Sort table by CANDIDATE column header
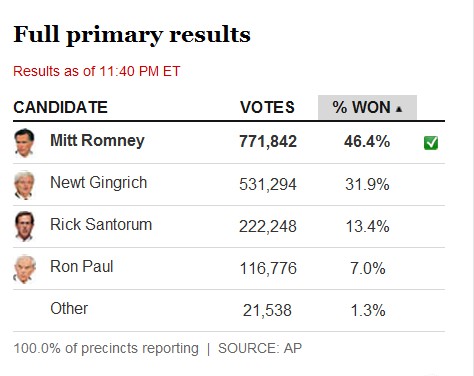Screen dimensions: 474x376 point(60,107)
